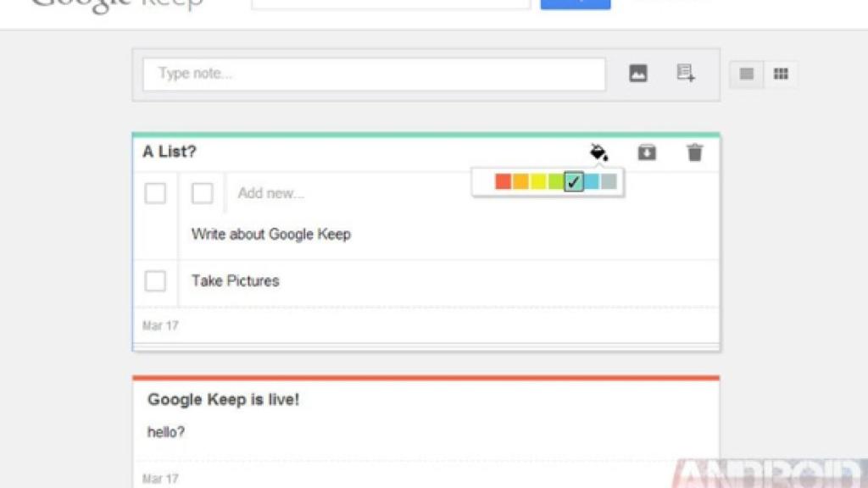Viewport: 868px width, 488px height.
Task: Click the "Type note..." input field
Action: [x=373, y=74]
